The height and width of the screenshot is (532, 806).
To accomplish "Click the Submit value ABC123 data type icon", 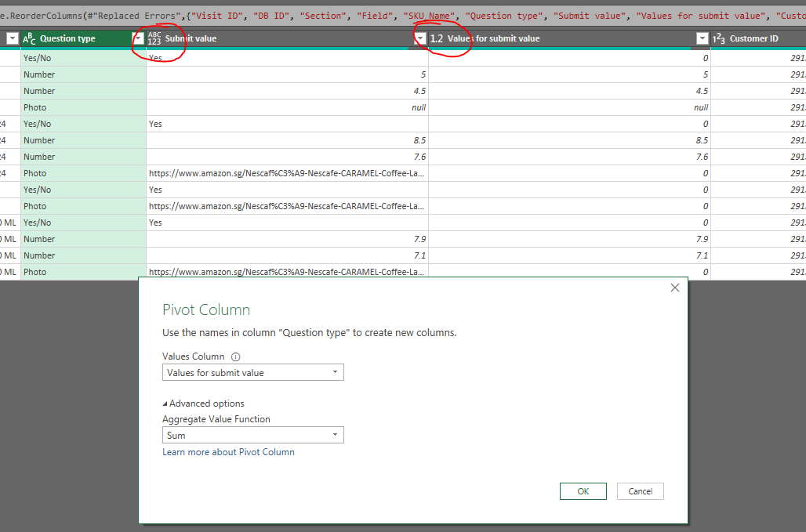I will tap(154, 38).
